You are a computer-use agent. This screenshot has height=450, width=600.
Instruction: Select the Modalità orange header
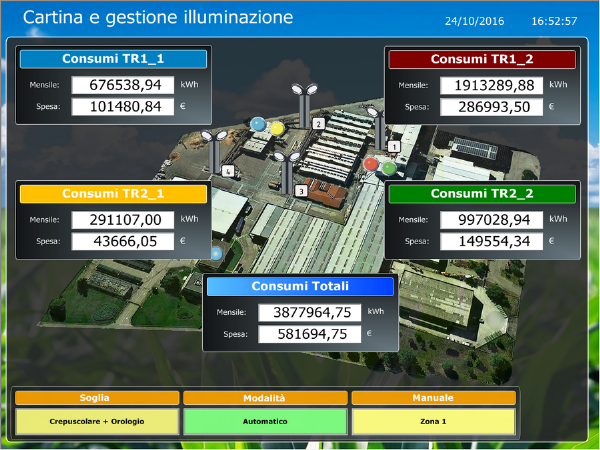click(265, 398)
